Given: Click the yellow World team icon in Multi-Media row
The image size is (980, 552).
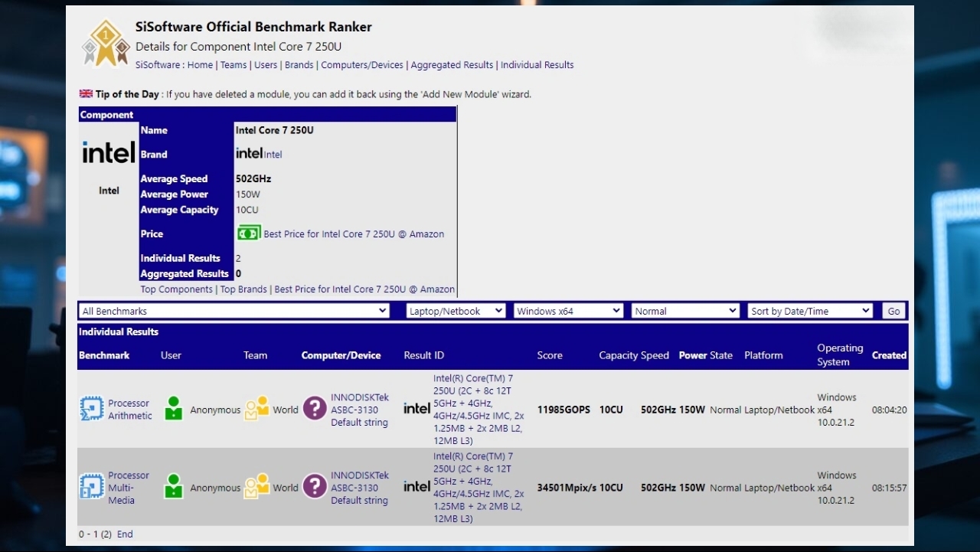Looking at the screenshot, I should [x=257, y=487].
